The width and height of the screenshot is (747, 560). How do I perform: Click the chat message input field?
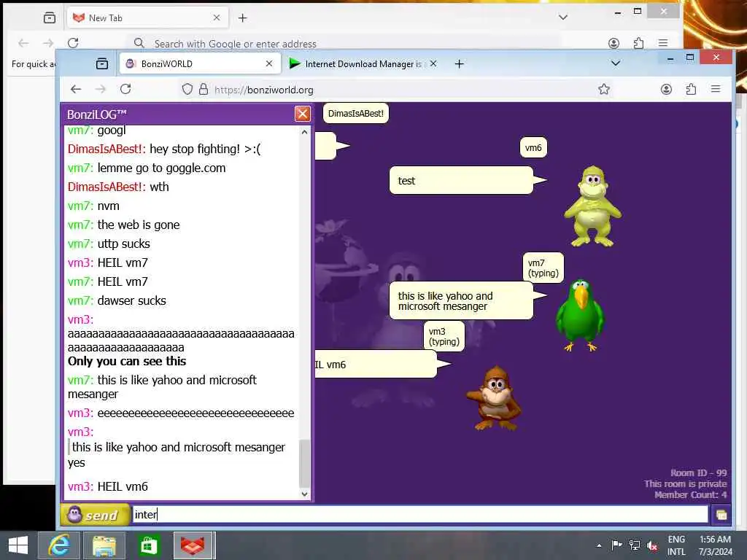(419, 514)
